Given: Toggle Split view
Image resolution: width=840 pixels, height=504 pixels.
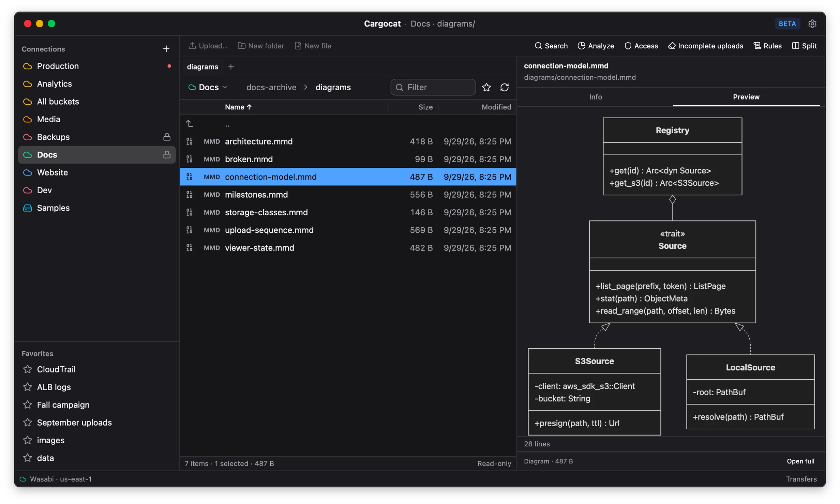Looking at the screenshot, I should pos(804,46).
